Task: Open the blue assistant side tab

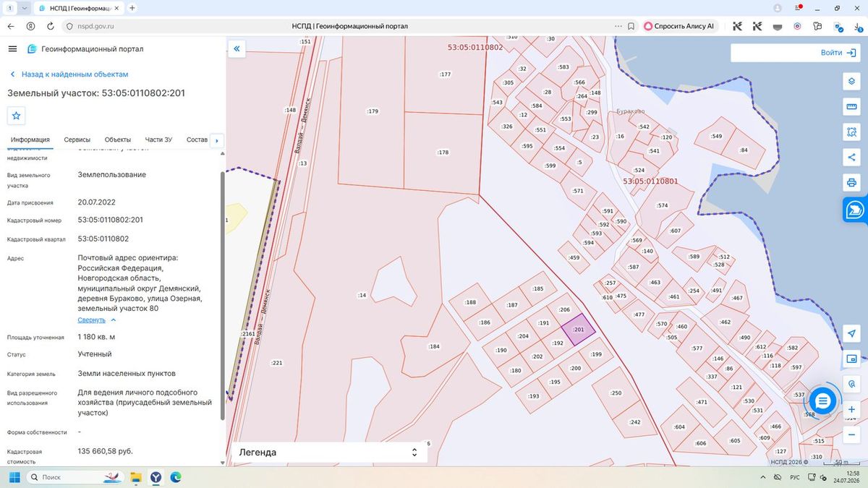Action: 856,210
